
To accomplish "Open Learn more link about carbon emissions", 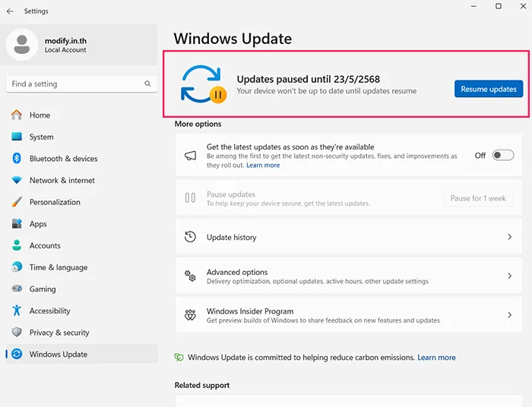I will click(x=436, y=357).
